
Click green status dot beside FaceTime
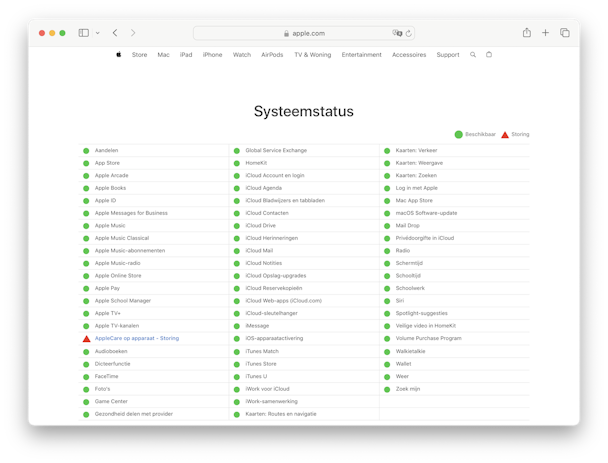point(86,377)
